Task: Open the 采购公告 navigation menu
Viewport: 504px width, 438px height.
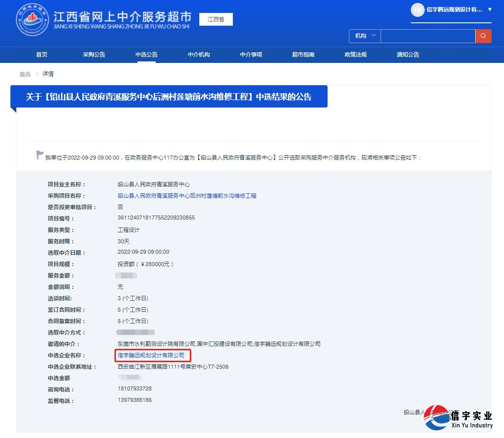Action: (x=94, y=55)
